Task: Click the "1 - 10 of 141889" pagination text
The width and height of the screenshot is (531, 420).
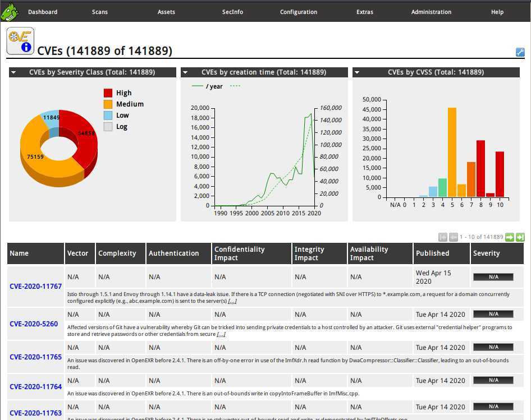Action: [x=481, y=237]
